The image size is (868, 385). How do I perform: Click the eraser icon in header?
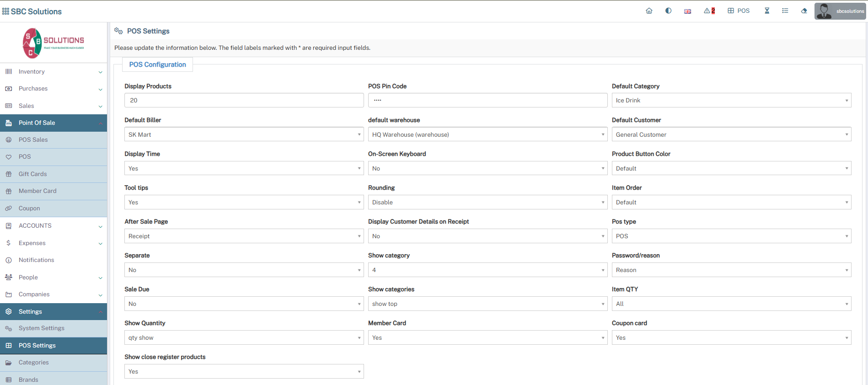[804, 11]
